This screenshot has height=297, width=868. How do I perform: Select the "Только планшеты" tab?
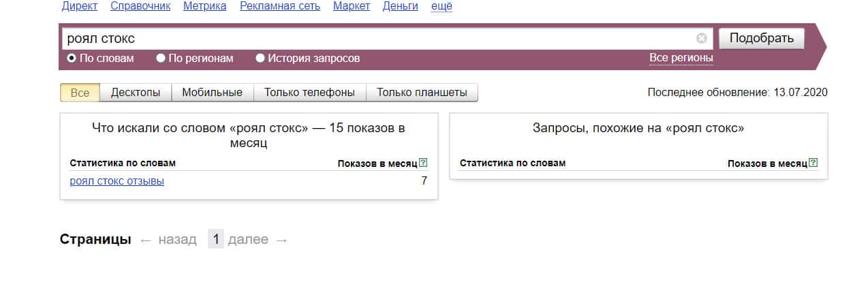coord(422,93)
